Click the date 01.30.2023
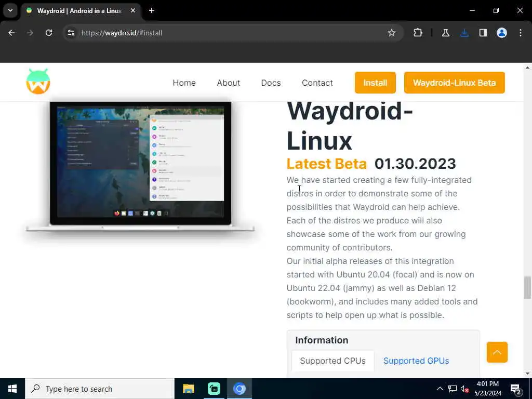 coord(415,164)
